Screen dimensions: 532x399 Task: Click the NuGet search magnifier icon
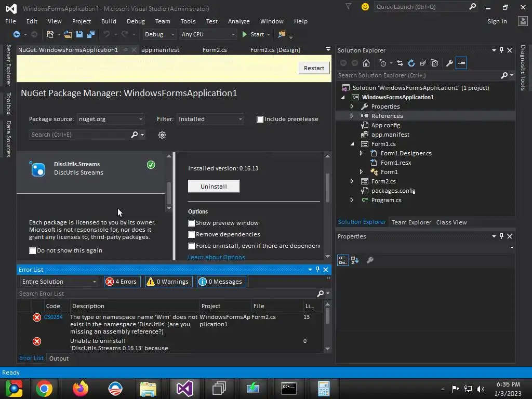pyautogui.click(x=135, y=135)
